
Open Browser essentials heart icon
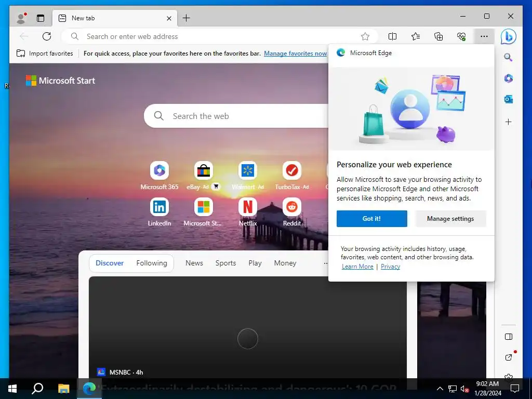pos(461,36)
